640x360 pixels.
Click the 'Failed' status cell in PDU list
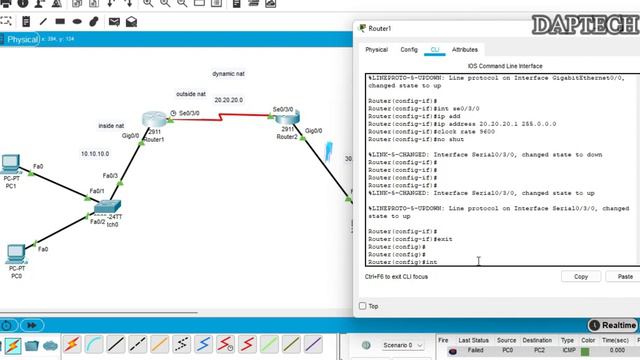click(x=476, y=350)
